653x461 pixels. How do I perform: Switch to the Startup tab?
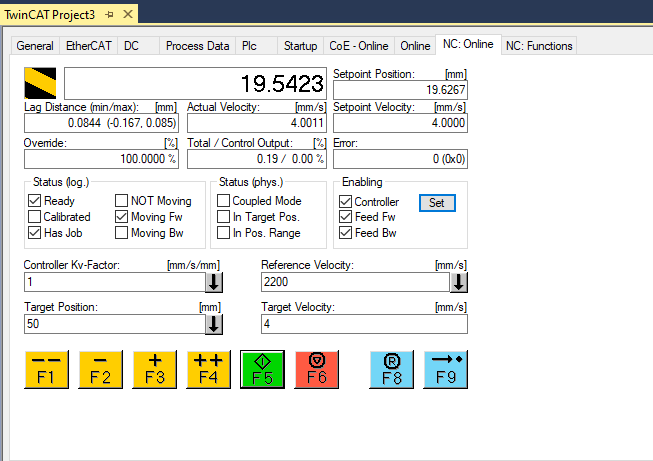[x=300, y=46]
